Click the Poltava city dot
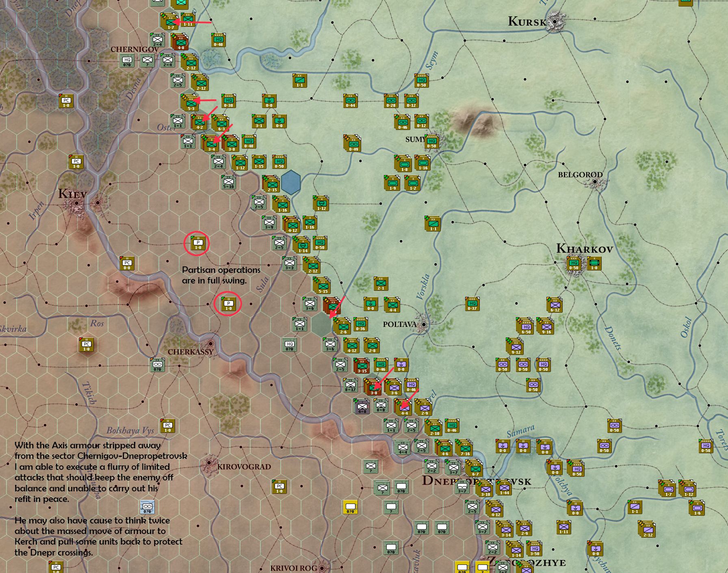 click(x=424, y=324)
